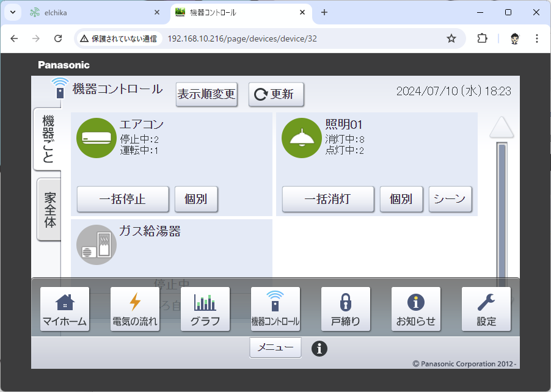Open 設定 settings with the wrench icon
Image resolution: width=551 pixels, height=392 pixels.
point(486,309)
